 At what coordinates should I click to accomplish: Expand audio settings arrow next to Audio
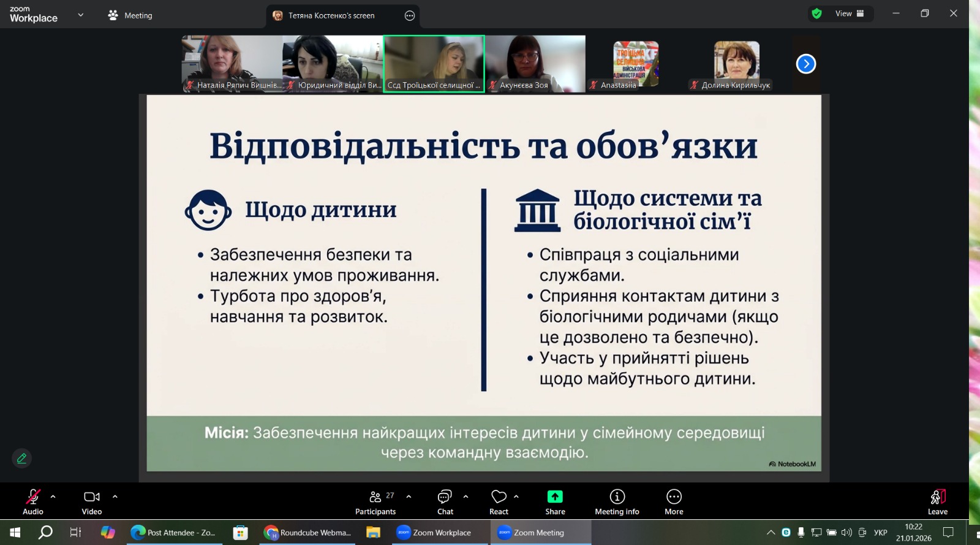pos(53,497)
